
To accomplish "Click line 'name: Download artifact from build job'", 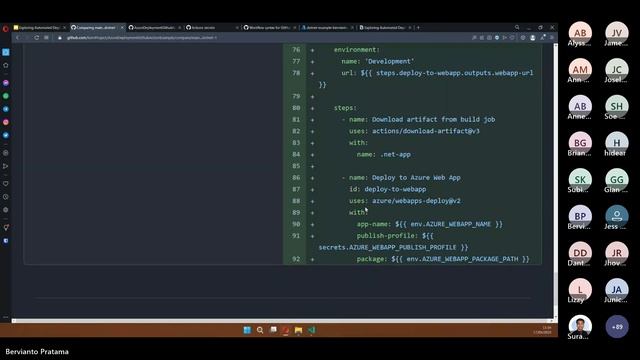I will pos(422,119).
